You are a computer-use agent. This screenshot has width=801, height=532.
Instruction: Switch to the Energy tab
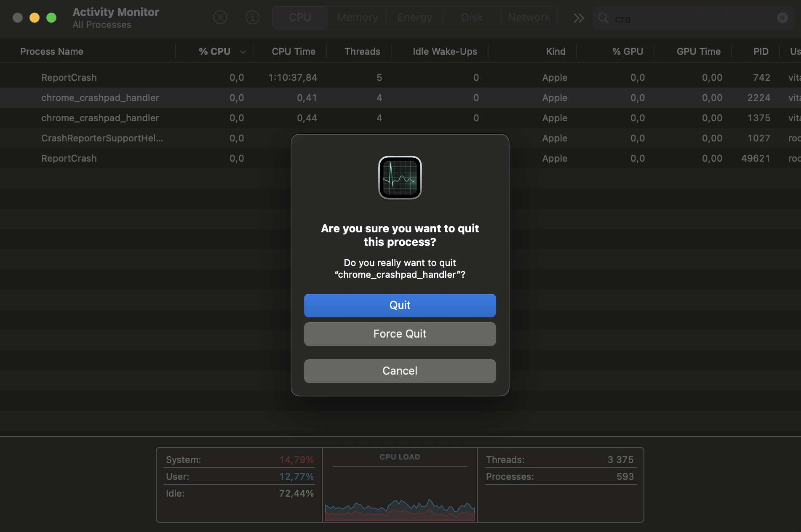tap(414, 17)
